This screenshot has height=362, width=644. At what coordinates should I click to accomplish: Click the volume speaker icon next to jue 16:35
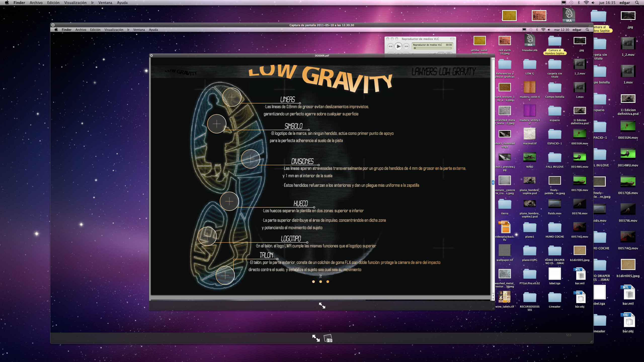[593, 3]
